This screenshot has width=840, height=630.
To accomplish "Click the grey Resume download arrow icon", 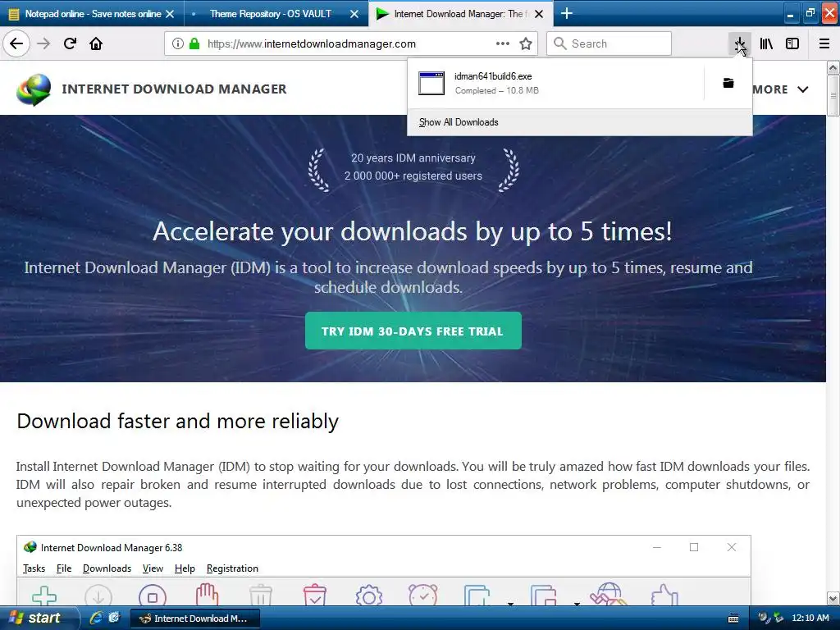I will click(x=98, y=596).
